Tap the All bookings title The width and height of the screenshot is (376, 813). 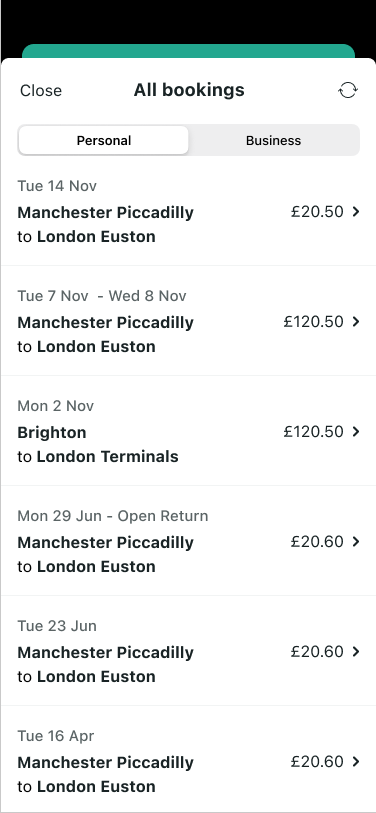(x=189, y=90)
